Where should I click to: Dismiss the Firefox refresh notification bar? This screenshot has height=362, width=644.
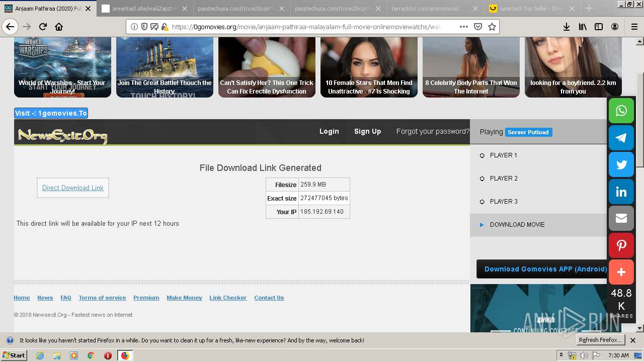point(633,340)
